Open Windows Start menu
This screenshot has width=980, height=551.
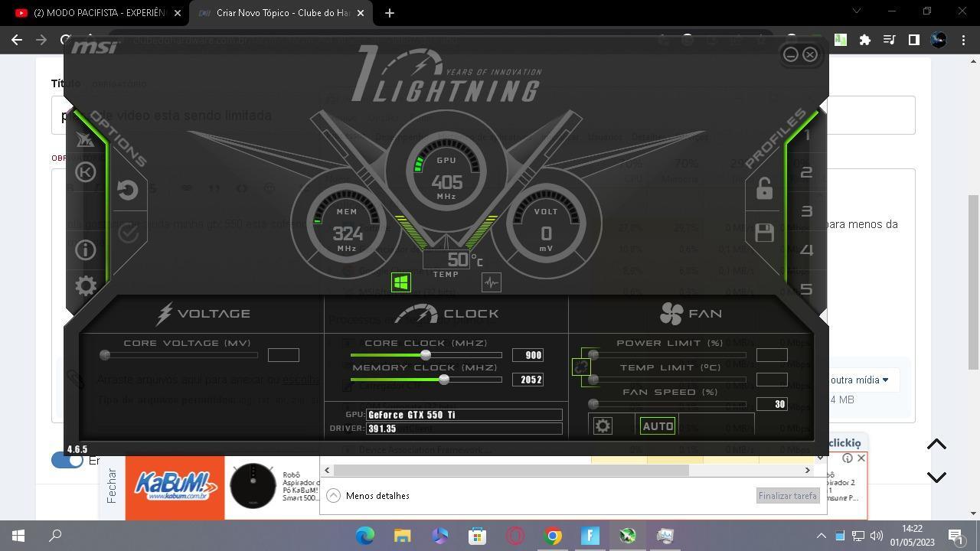click(18, 536)
